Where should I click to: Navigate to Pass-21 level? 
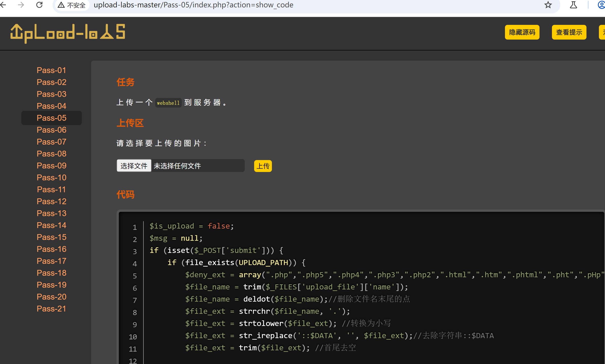coord(52,309)
